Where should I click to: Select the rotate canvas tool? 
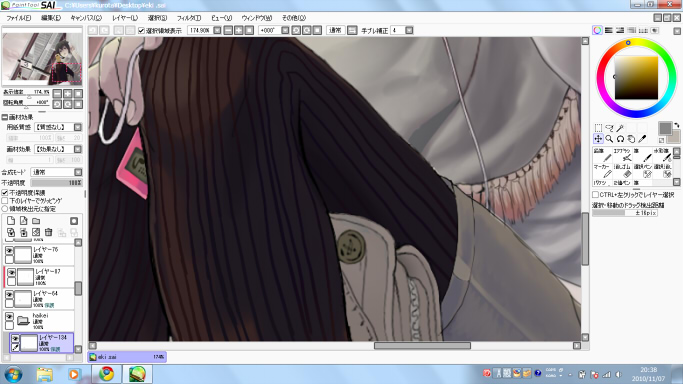coord(620,139)
